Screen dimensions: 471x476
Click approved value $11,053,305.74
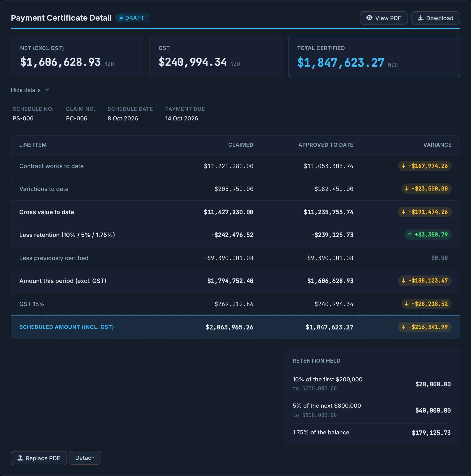coord(328,166)
